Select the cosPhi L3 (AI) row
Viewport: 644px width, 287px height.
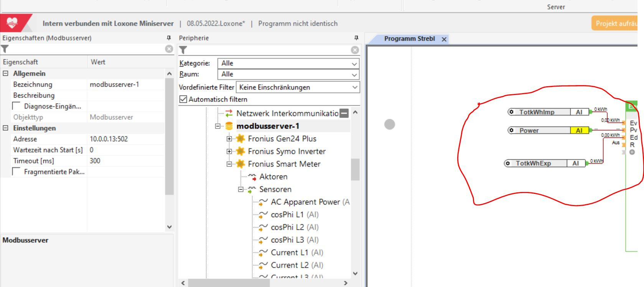295,240
